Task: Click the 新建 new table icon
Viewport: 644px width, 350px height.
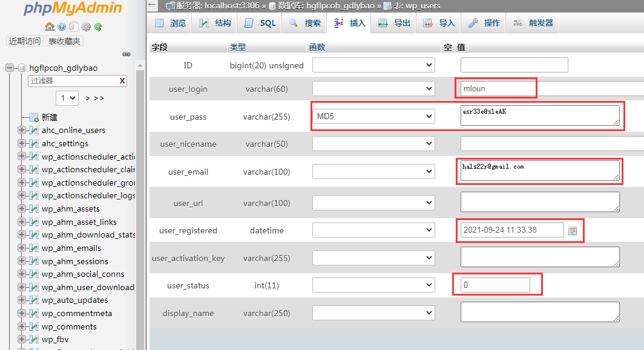Action: [34, 118]
